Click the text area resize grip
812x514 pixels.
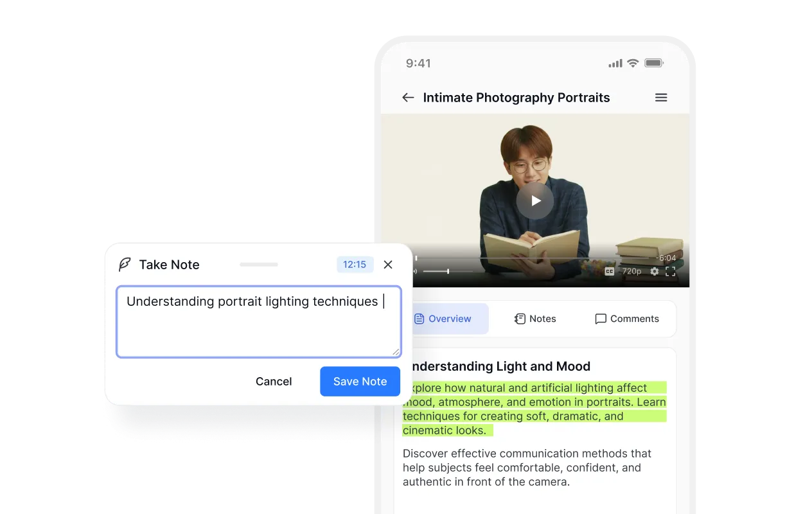[x=396, y=351]
